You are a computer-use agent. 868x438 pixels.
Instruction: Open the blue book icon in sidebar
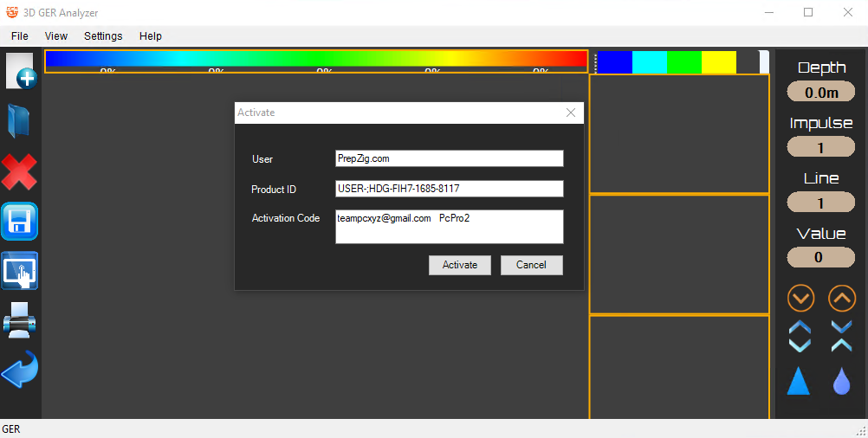tap(19, 121)
